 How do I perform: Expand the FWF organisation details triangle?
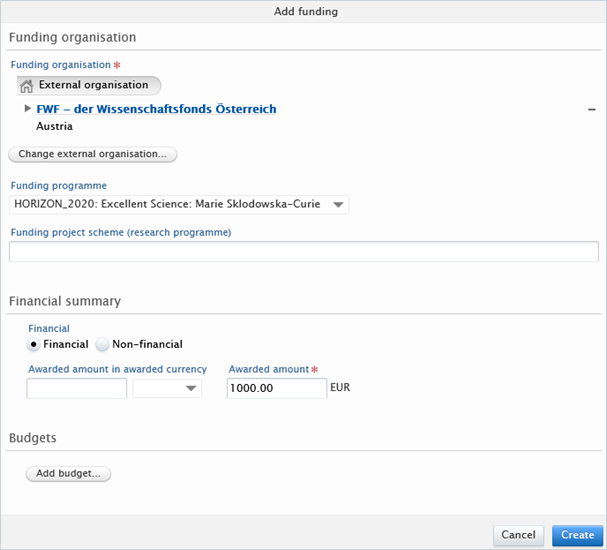(x=27, y=108)
